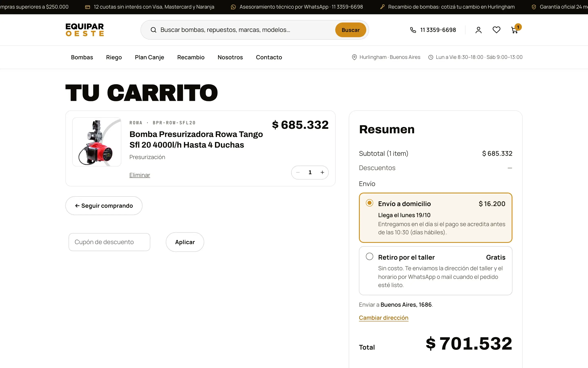Click the Subtotal (1 item) label
588x368 pixels.
click(x=383, y=154)
